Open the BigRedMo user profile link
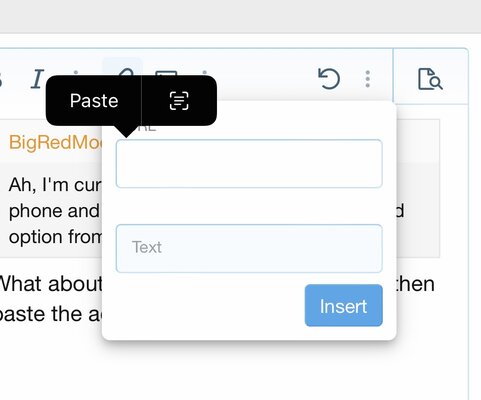Viewport: 481px width, 400px height. (56, 143)
